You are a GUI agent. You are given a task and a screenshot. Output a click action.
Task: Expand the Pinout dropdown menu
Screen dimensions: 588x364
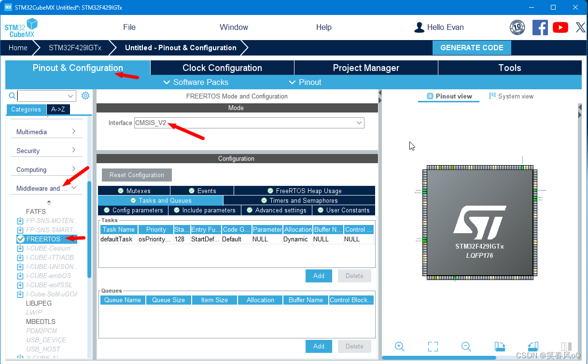point(305,82)
